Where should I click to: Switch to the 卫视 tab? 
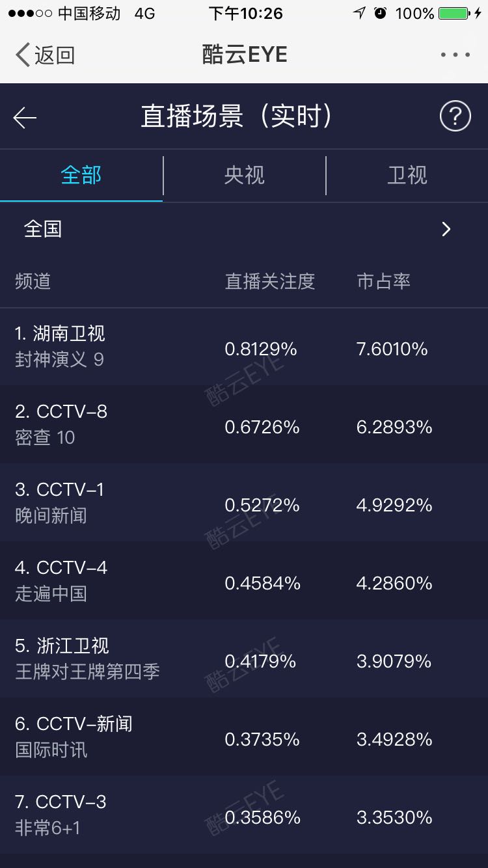407,175
